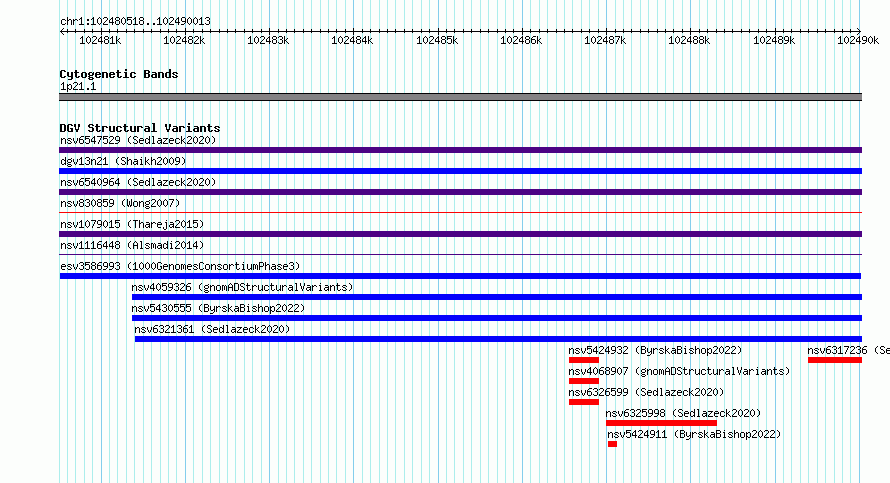Click the thin purple line below nsv1116448
The width and height of the screenshot is (890, 483).
pyautogui.click(x=460, y=254)
